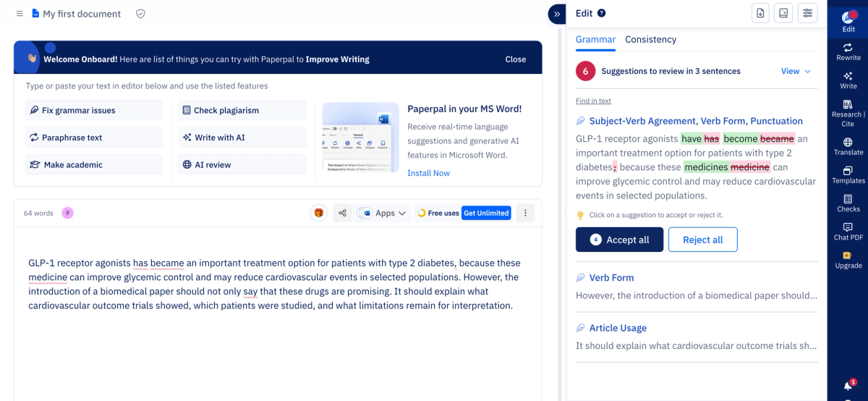Select Write with AI
Image resolution: width=868 pixels, height=401 pixels.
tap(242, 138)
